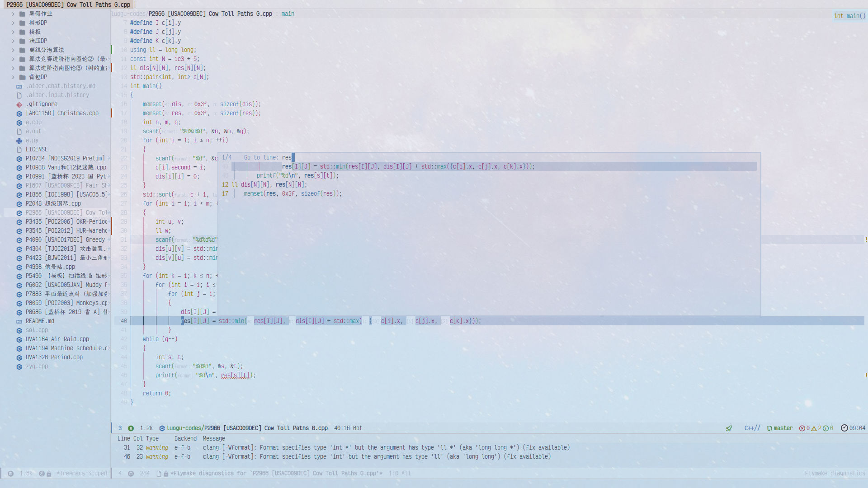Click the yellow warning triangle icon
The image size is (868, 488).
tap(814, 428)
